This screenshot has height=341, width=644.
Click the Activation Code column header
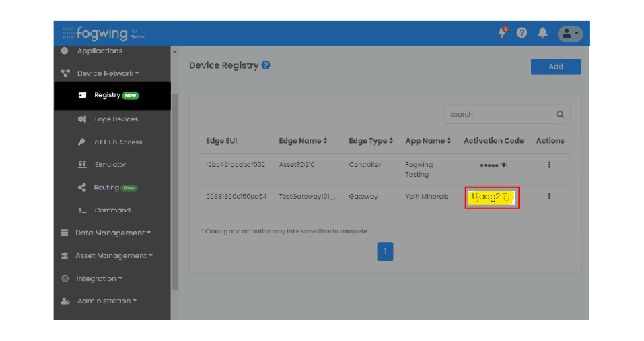[494, 141]
